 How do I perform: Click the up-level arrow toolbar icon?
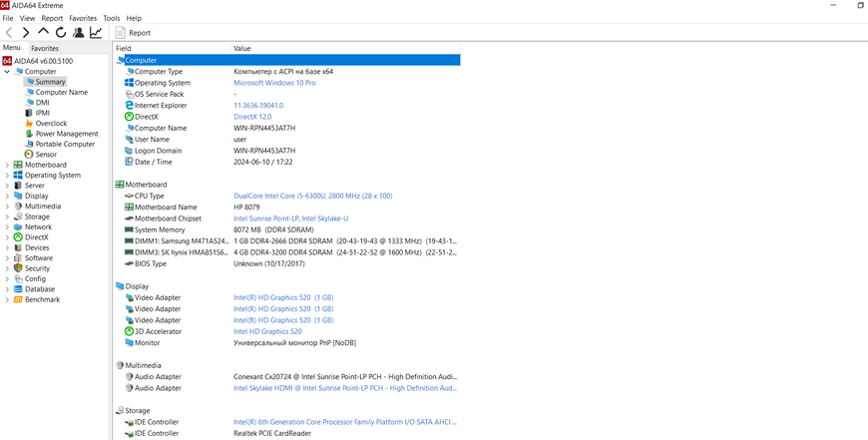click(43, 32)
